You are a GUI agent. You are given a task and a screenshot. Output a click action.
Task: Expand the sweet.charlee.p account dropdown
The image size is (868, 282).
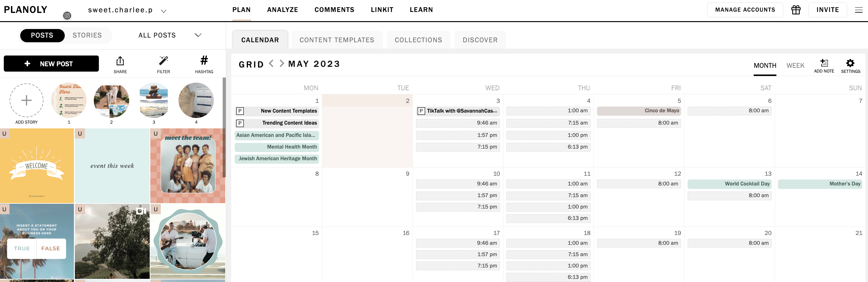(163, 11)
